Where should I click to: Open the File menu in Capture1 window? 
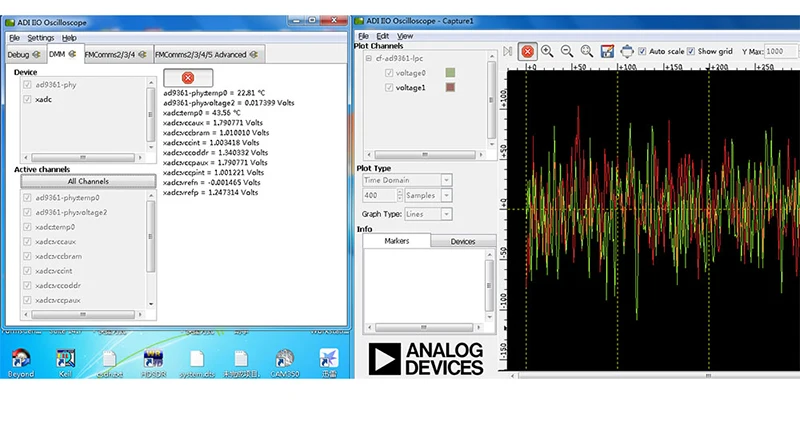(x=363, y=36)
